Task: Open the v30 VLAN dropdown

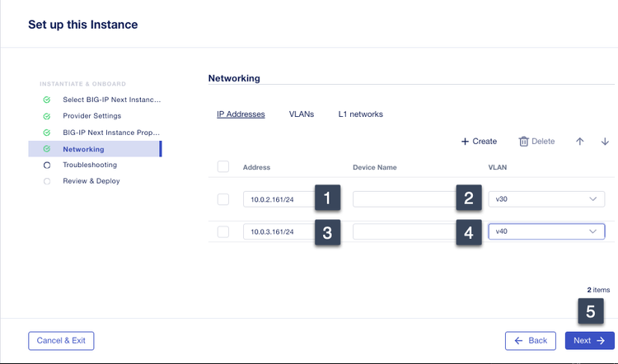Action: [546, 199]
